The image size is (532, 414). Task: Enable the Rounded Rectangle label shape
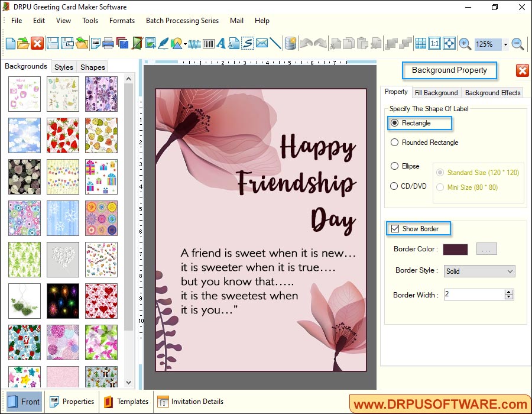[x=393, y=143]
